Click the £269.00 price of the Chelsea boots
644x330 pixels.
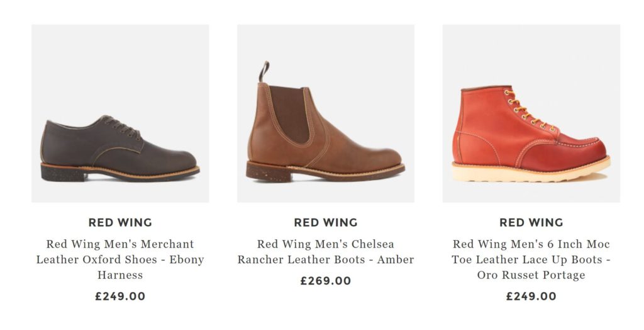point(326,281)
